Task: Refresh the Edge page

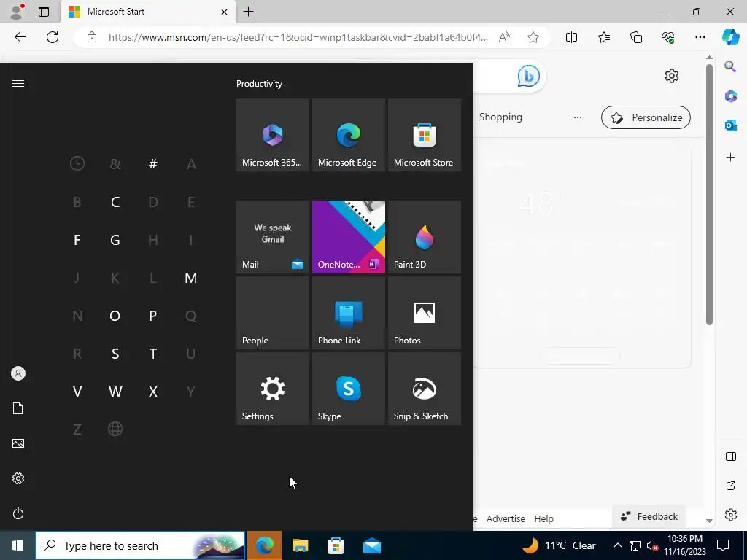Action: point(53,37)
